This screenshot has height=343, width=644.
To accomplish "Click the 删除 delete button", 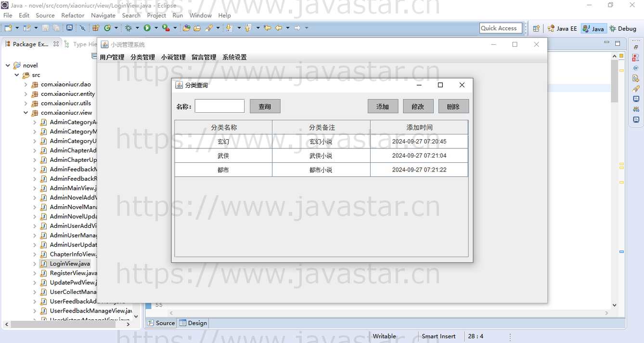I will pyautogui.click(x=453, y=106).
